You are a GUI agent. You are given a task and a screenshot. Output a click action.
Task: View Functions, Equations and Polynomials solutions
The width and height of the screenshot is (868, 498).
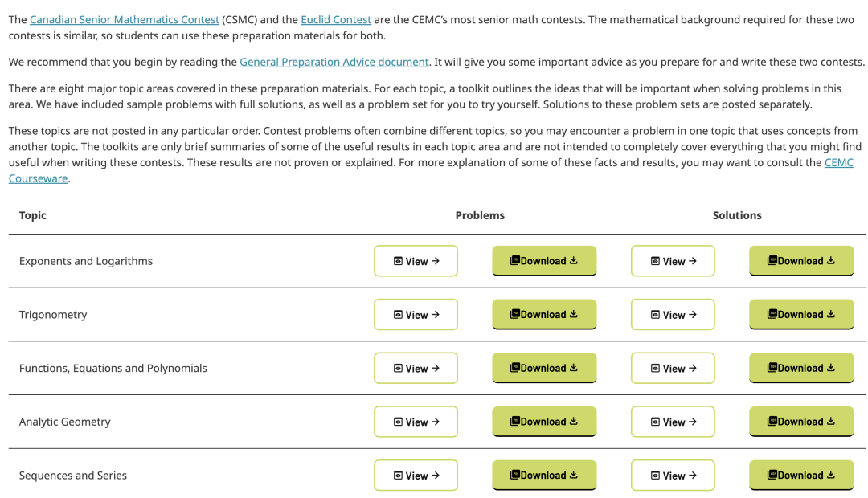pyautogui.click(x=673, y=369)
